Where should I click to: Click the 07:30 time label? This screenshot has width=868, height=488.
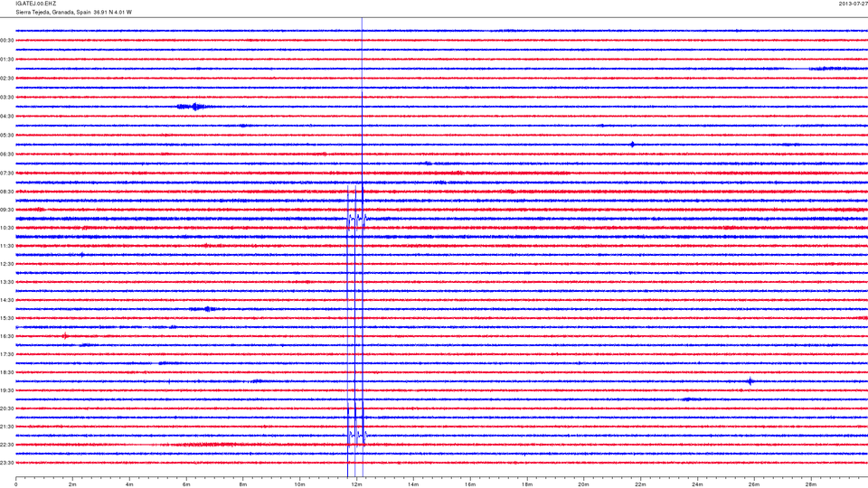click(x=7, y=174)
